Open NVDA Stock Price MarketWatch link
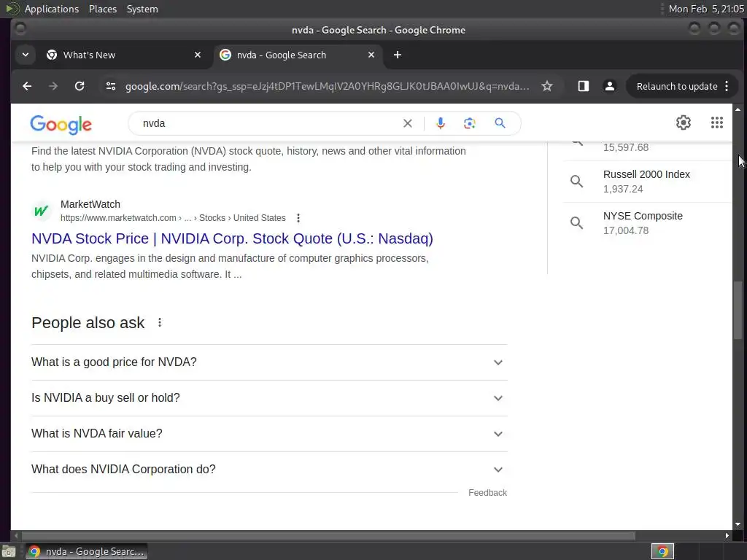The width and height of the screenshot is (747, 560). coord(232,238)
